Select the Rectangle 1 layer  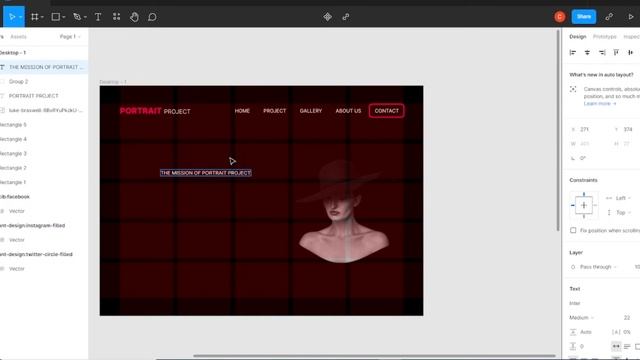coord(43,182)
